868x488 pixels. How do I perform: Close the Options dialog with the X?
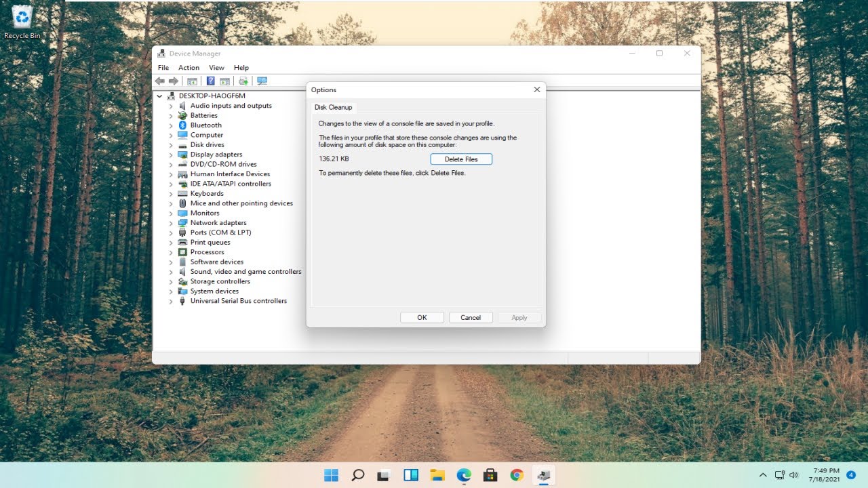tap(537, 89)
